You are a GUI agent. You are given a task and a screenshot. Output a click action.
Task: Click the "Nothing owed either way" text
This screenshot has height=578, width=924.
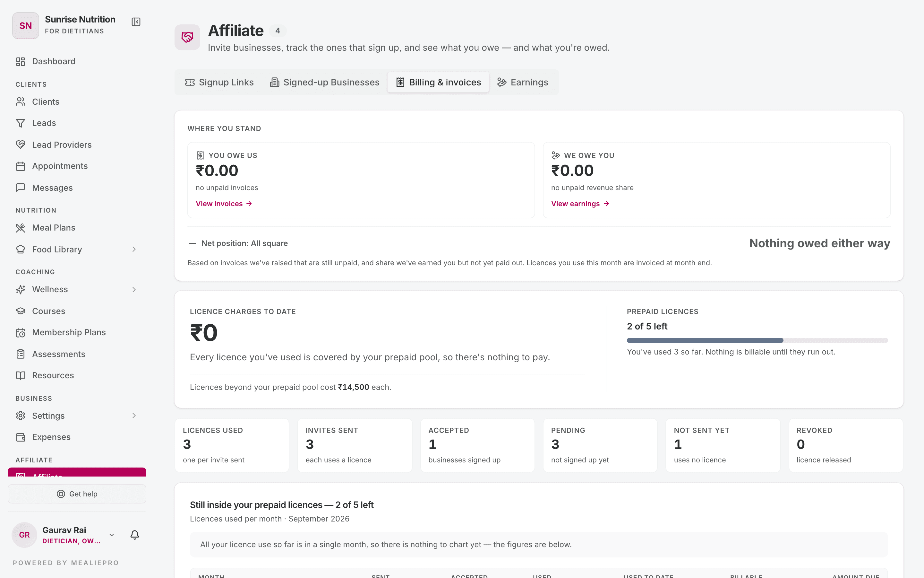click(x=819, y=243)
